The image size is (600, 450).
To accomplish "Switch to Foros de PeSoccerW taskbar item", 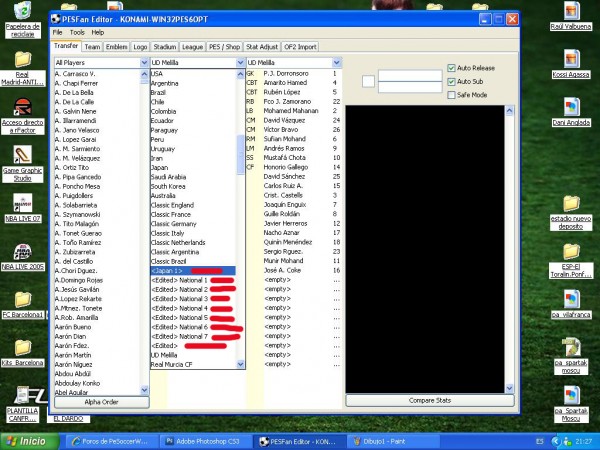I will pyautogui.click(x=111, y=441).
